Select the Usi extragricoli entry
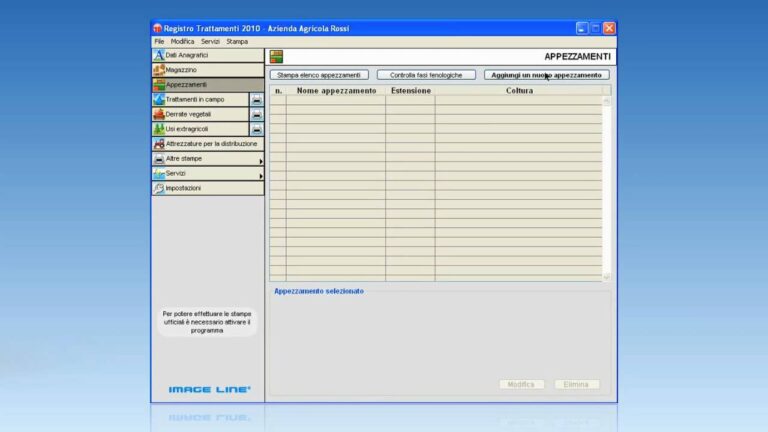This screenshot has height=432, width=768. [200, 129]
